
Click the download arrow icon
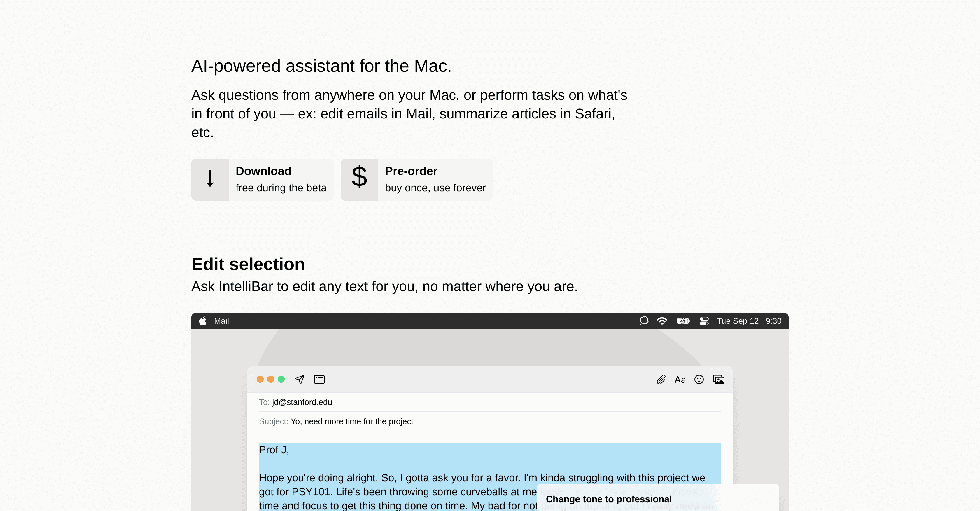tap(210, 179)
